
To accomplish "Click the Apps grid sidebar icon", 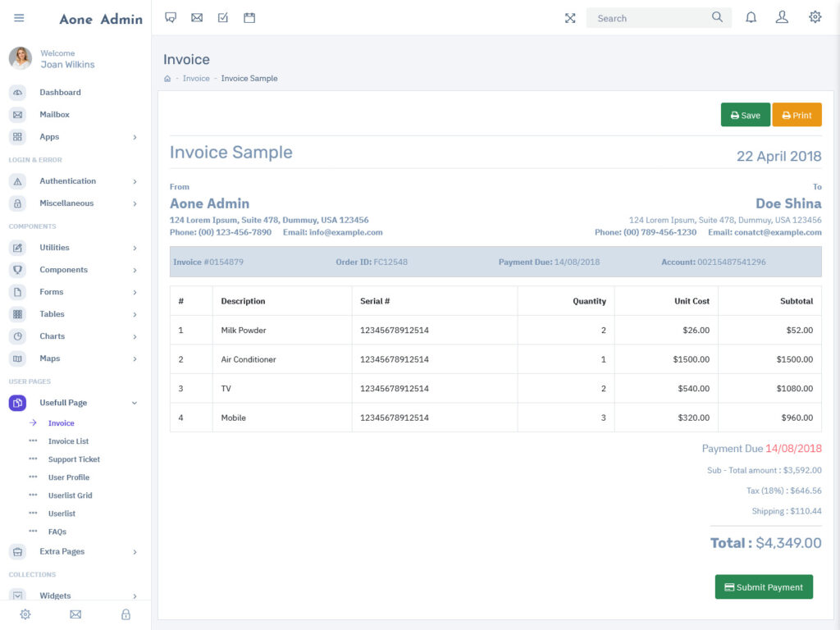I will click(x=18, y=137).
